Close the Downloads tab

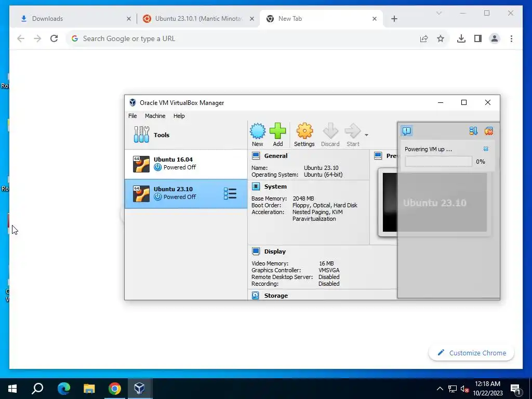tap(129, 19)
